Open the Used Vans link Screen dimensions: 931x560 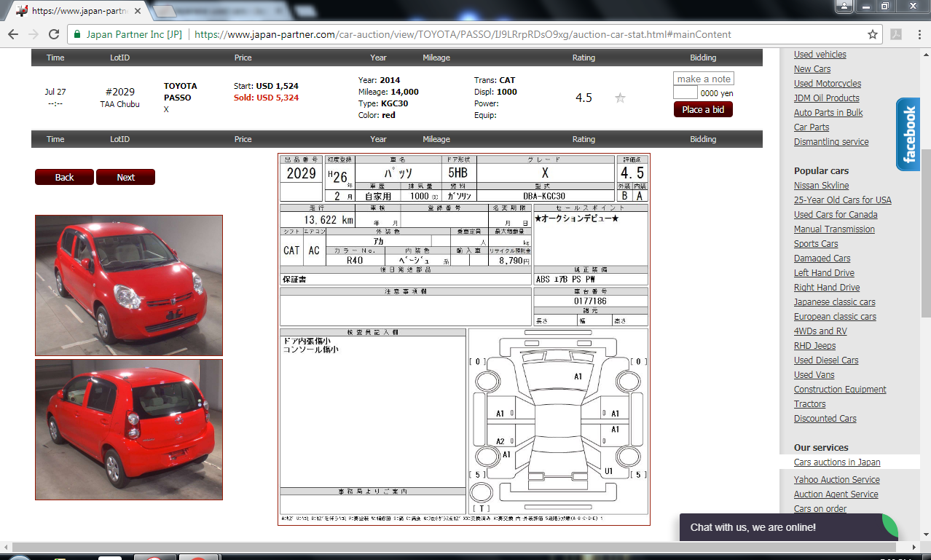click(x=814, y=375)
